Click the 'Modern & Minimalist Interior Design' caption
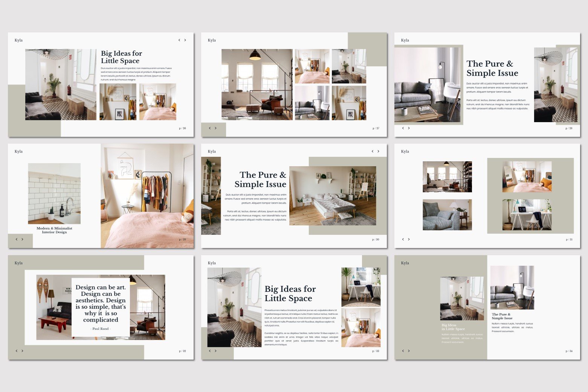Viewport: 588px width, 392px height. click(x=54, y=230)
